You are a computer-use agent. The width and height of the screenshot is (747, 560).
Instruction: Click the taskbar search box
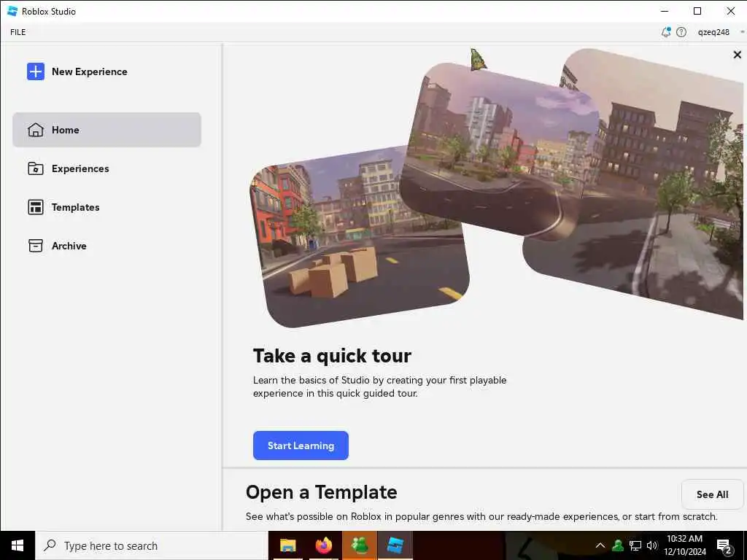coord(152,545)
